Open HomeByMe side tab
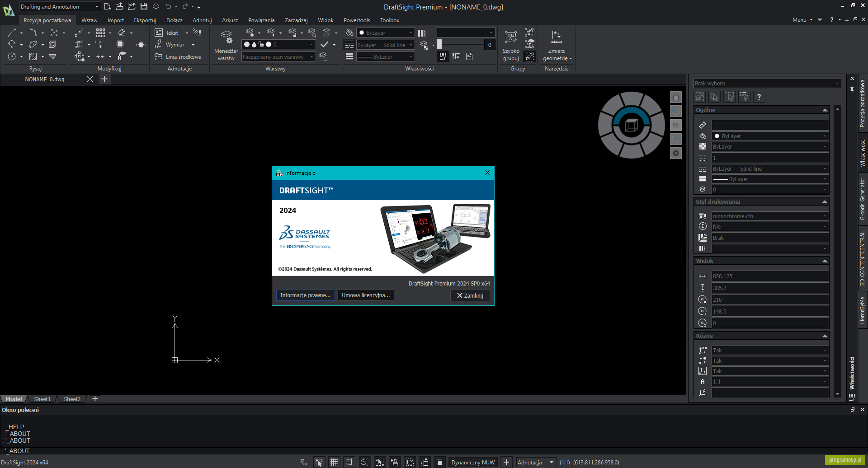The image size is (868, 468). [863, 309]
